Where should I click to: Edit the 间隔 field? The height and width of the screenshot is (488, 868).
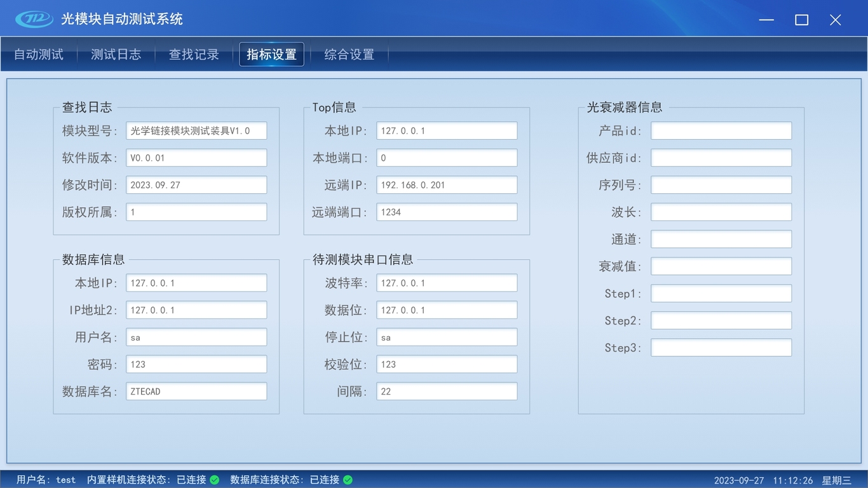pyautogui.click(x=447, y=391)
